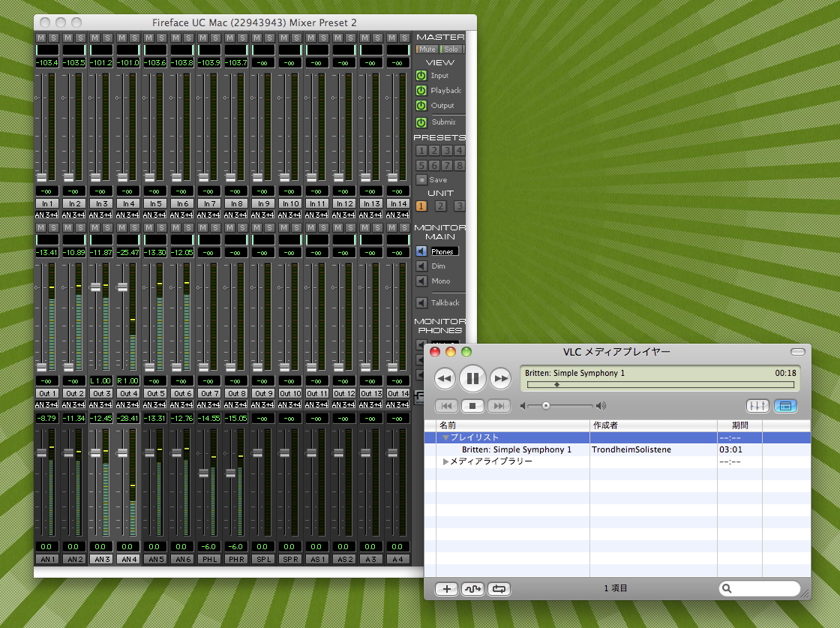Stop playback with the square stop button
The image size is (840, 628).
[x=472, y=406]
